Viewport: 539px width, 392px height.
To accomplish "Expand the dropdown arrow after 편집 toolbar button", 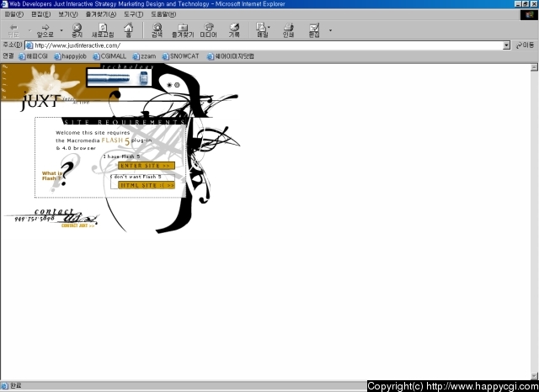I will 330,30.
